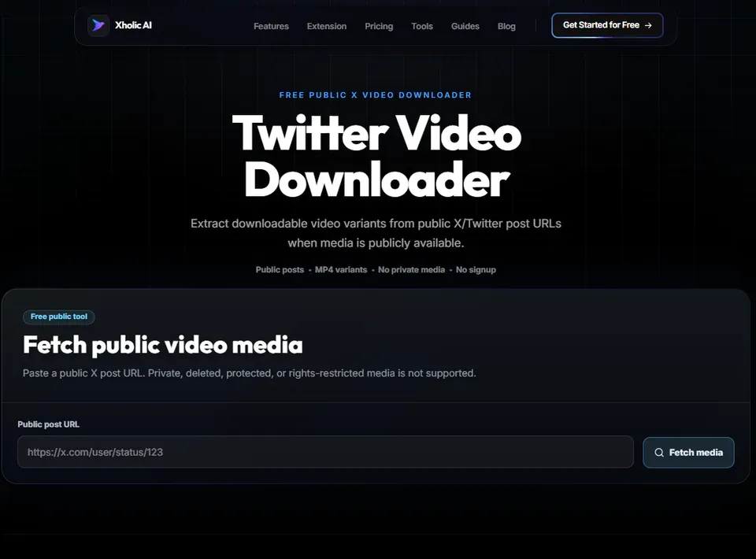Click the 'Extract downloadable video variants' subtitle
This screenshot has height=559, width=756.
coord(376,233)
